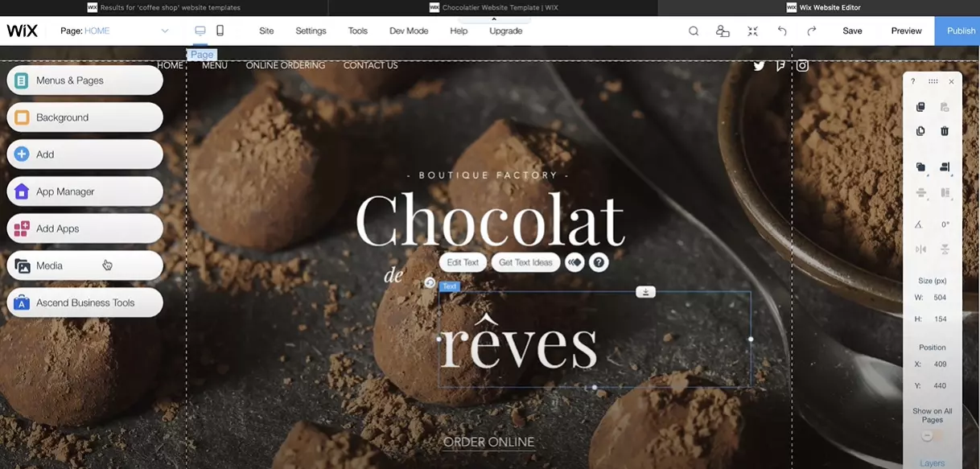Click the ORDER ONLINE link
The image size is (980, 469).
tap(488, 442)
